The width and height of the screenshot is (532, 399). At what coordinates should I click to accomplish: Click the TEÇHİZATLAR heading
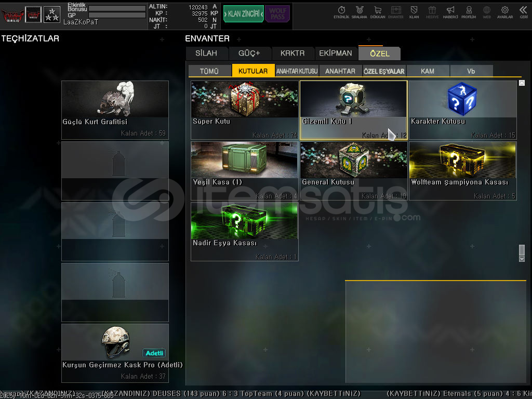pyautogui.click(x=30, y=38)
